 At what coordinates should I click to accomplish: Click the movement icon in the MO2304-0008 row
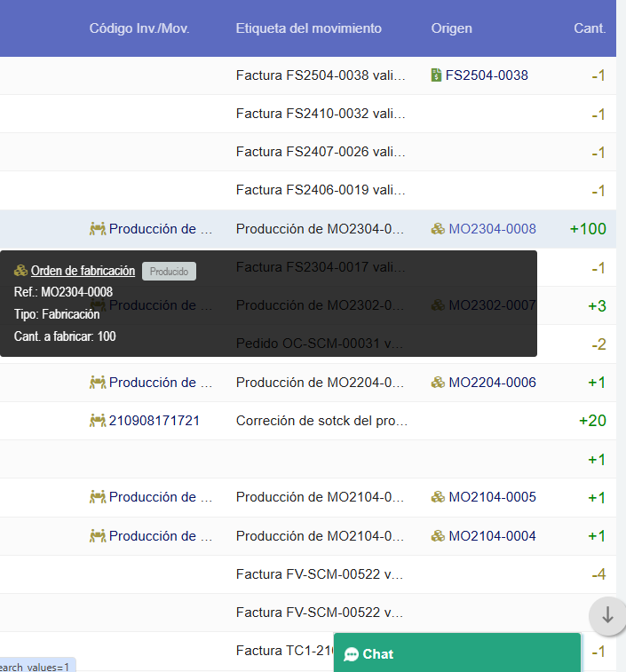click(98, 229)
